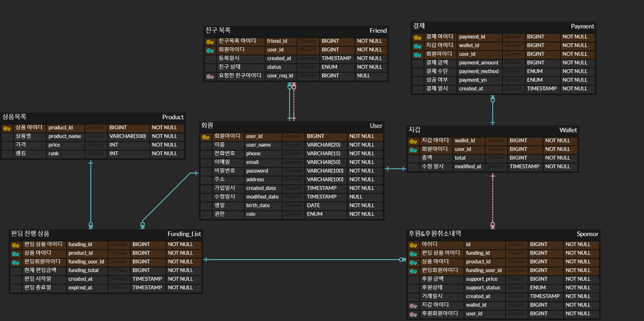644x321 pixels.
Task: Click the teal key icon on Funding_List product_id row
Action: coord(16,254)
